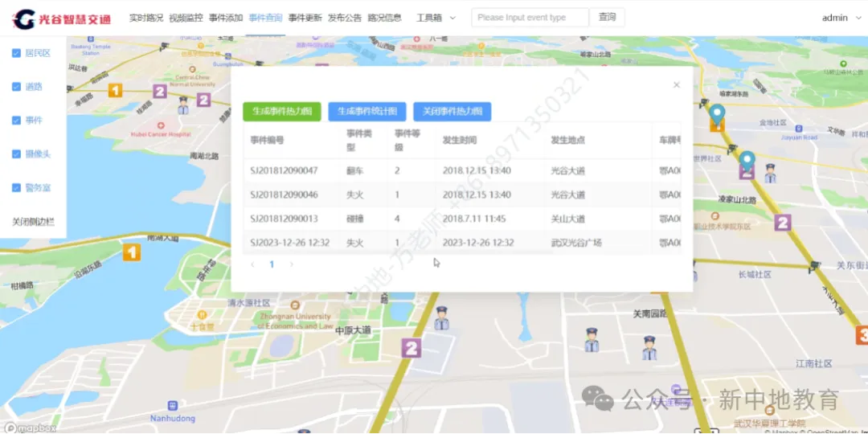Click blue pin below 喻家湖东路

click(718, 114)
